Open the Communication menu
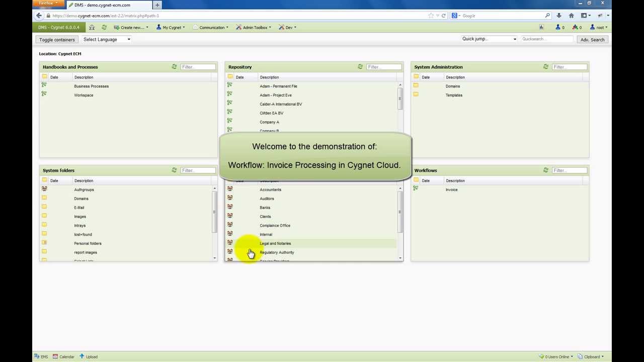The height and width of the screenshot is (362, 644). point(210,27)
